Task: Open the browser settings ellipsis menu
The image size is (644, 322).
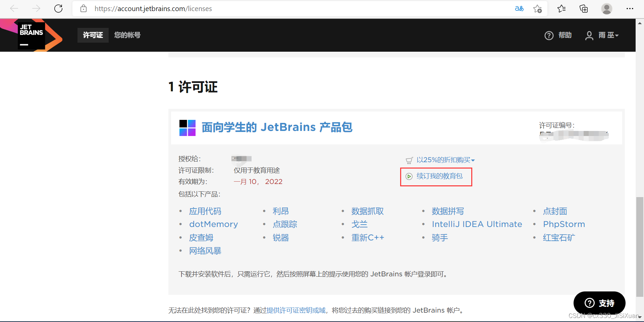Action: pyautogui.click(x=630, y=8)
